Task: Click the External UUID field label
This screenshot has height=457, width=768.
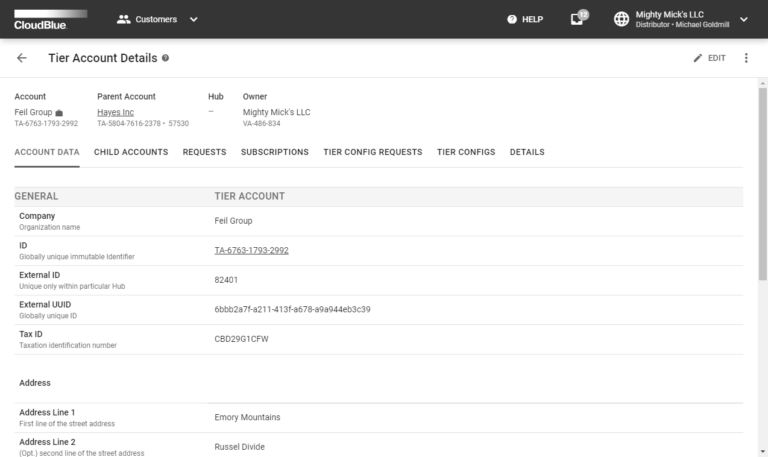Action: click(45, 304)
